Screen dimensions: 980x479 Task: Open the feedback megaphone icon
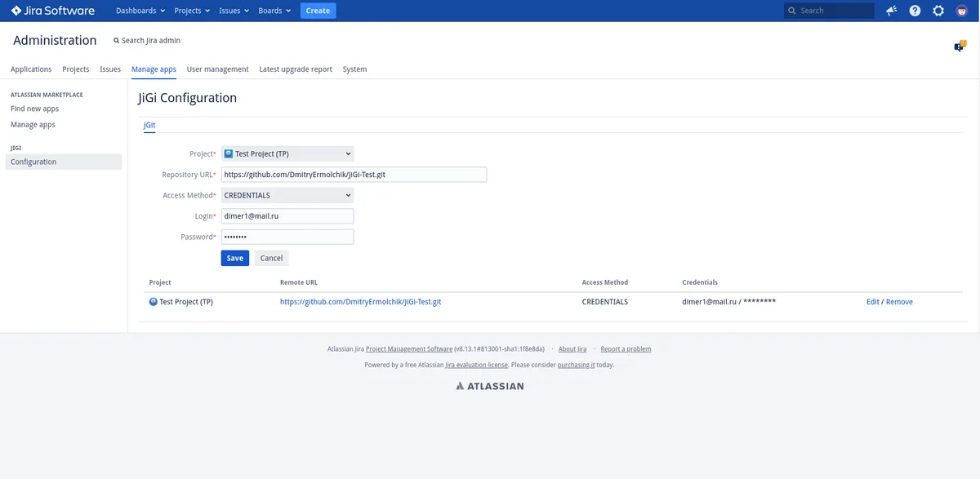[891, 11]
